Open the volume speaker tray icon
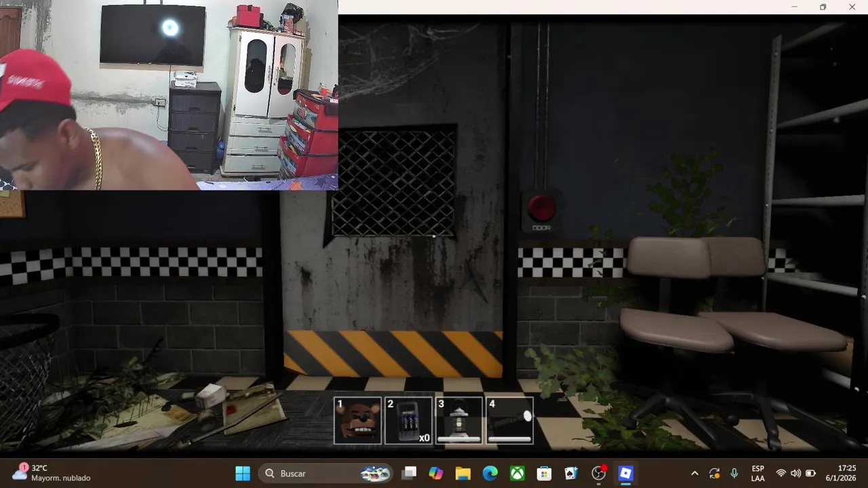Screen dimensions: 868x488 point(796,473)
